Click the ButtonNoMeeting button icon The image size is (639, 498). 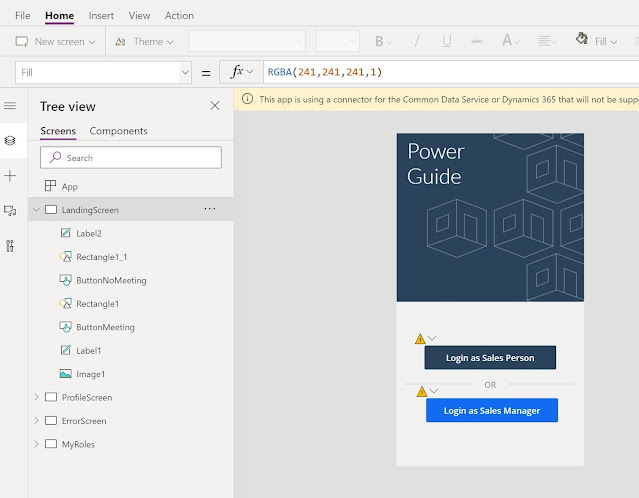(66, 280)
